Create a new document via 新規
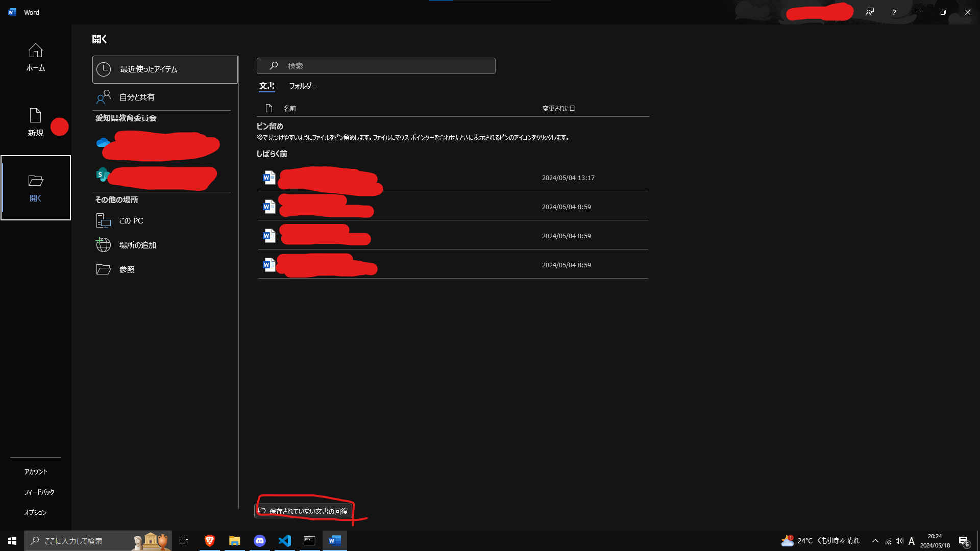 [35, 122]
